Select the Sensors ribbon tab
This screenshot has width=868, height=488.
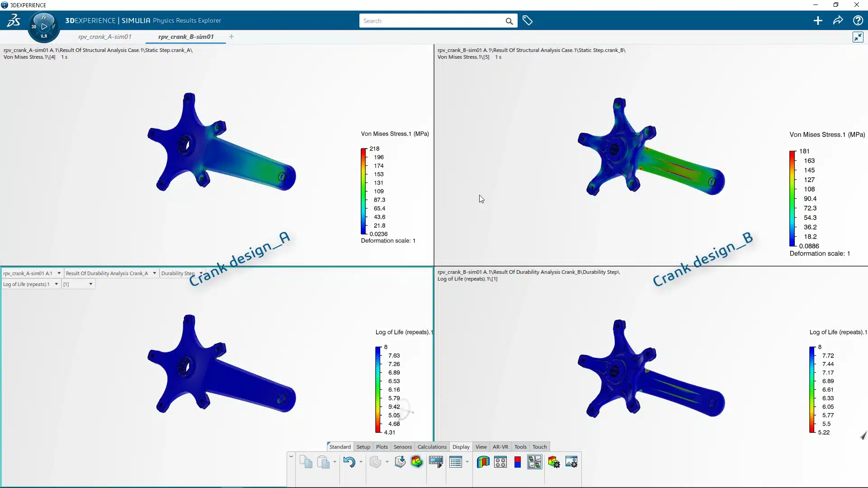click(402, 446)
